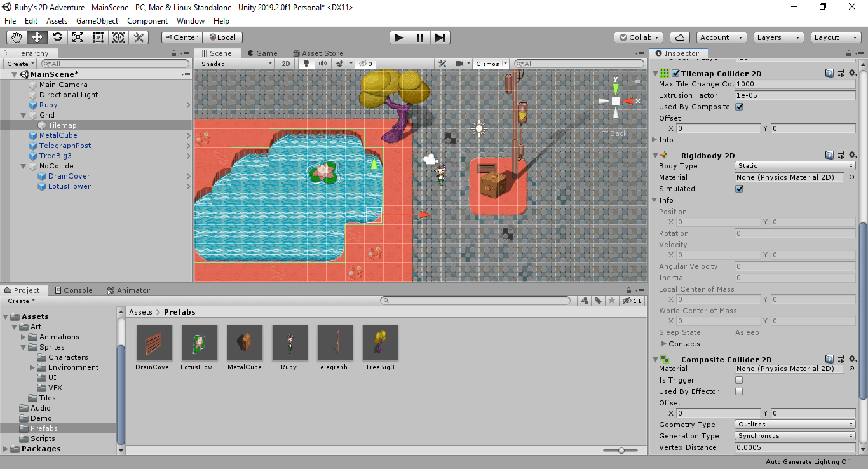Click the Pause button
Viewport: 868px width, 469px height.
click(419, 37)
